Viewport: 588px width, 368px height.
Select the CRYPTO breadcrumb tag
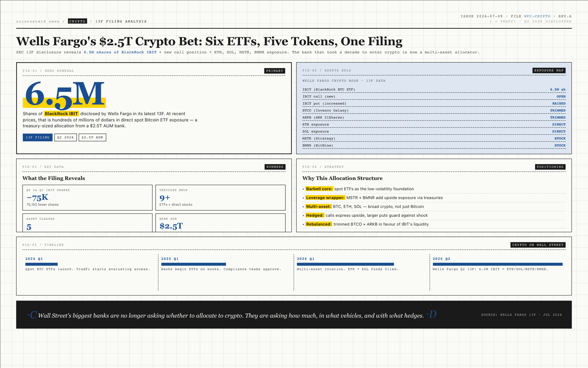(78, 21)
